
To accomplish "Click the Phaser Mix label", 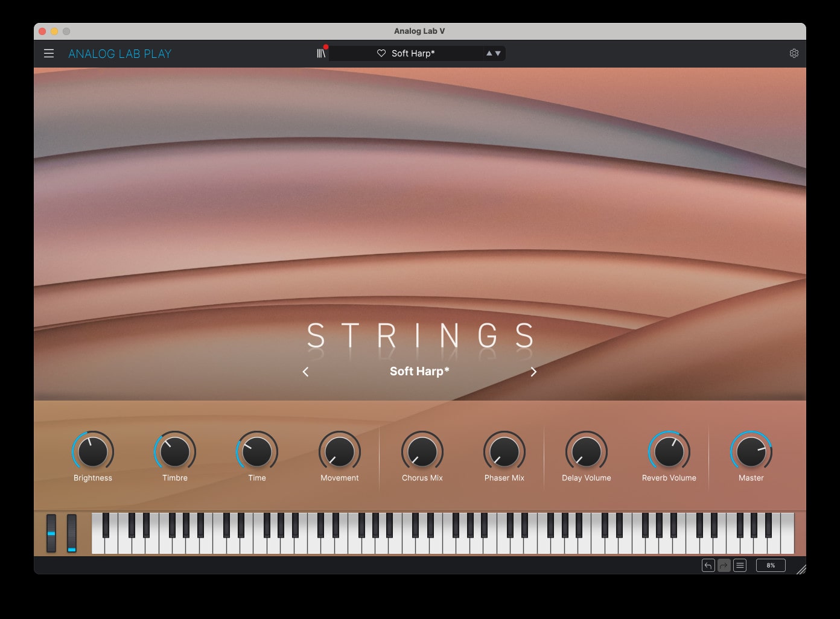I will tap(504, 478).
